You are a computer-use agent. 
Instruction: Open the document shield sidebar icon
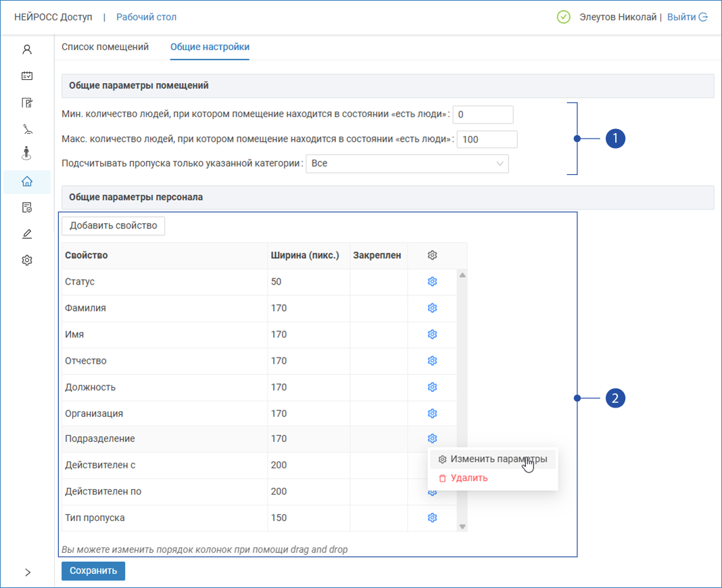(27, 207)
